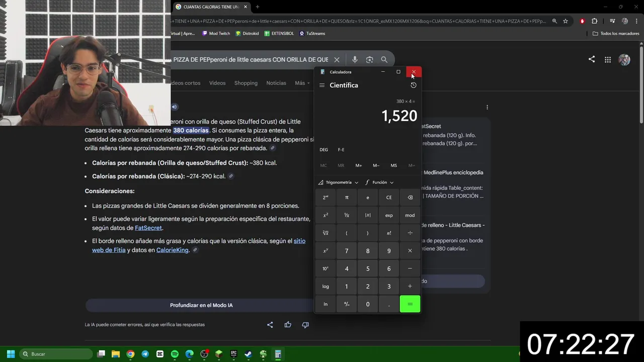644x362 pixels.
Task: Click the number 5 key
Action: pyautogui.click(x=368, y=268)
